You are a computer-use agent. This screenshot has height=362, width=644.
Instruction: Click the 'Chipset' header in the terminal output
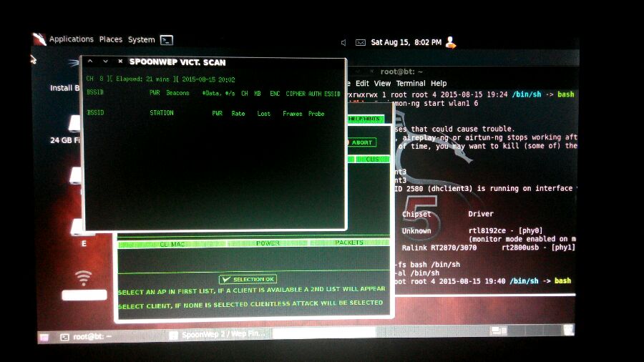pyautogui.click(x=416, y=214)
